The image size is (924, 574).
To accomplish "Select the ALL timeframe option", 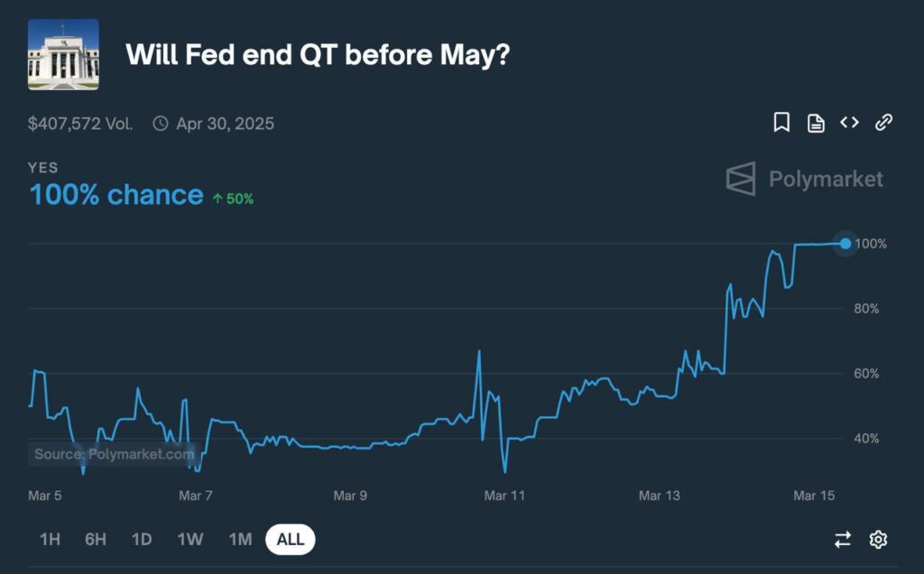I will tap(290, 539).
